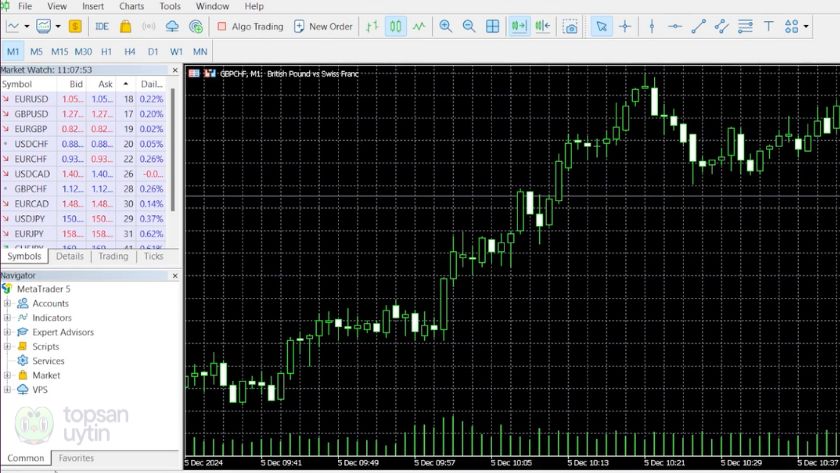Pick the Trendline drawing tool

pyautogui.click(x=699, y=26)
